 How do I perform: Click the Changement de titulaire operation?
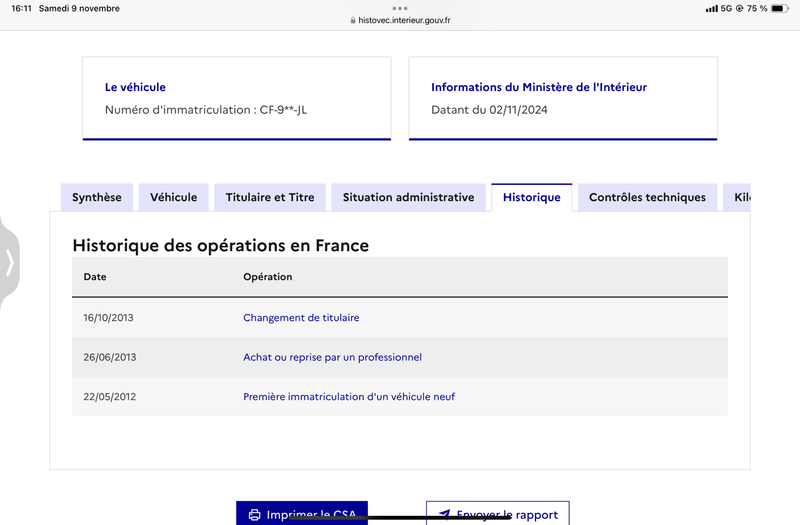301,317
